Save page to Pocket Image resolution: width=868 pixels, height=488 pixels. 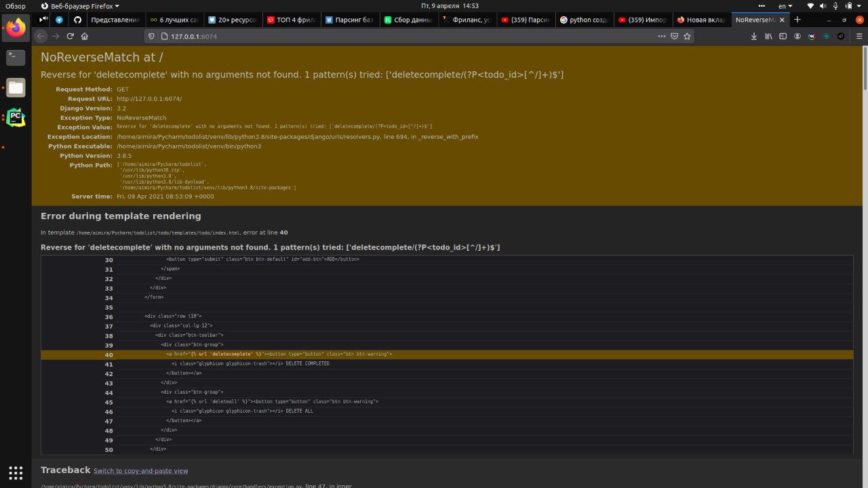(x=675, y=36)
